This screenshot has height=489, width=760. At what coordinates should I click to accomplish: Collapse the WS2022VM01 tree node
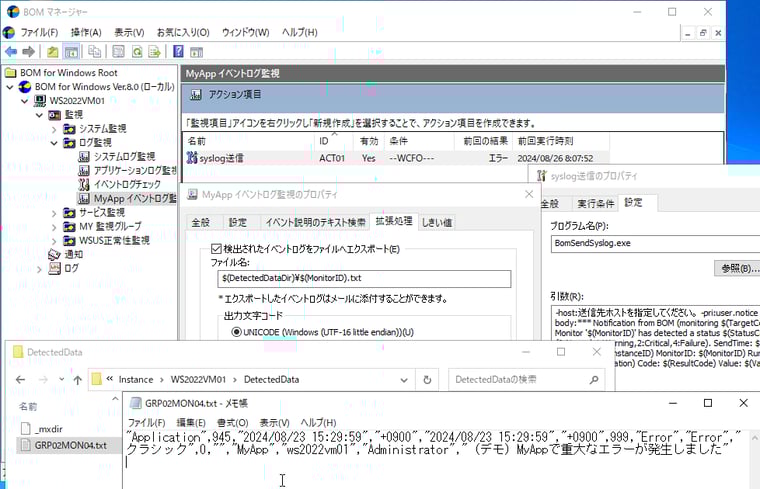point(25,101)
